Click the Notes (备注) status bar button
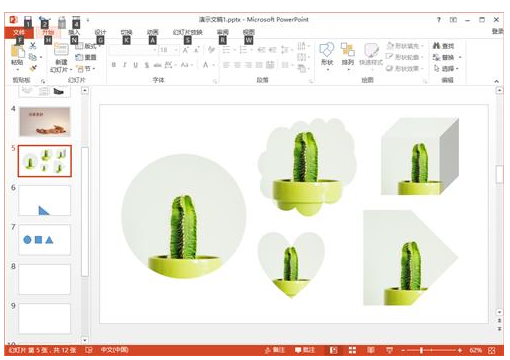This screenshot has width=510, height=360. (x=275, y=350)
